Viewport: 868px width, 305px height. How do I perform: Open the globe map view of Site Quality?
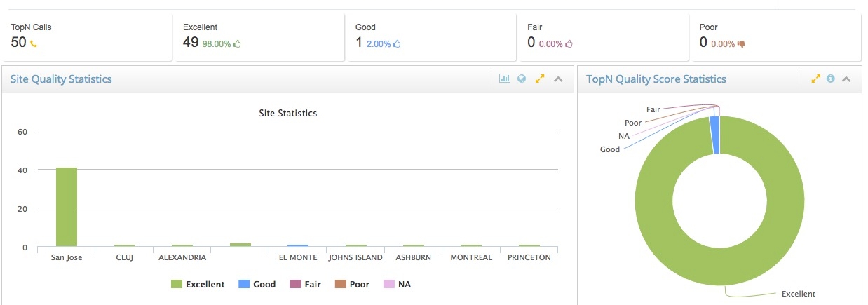coord(522,79)
